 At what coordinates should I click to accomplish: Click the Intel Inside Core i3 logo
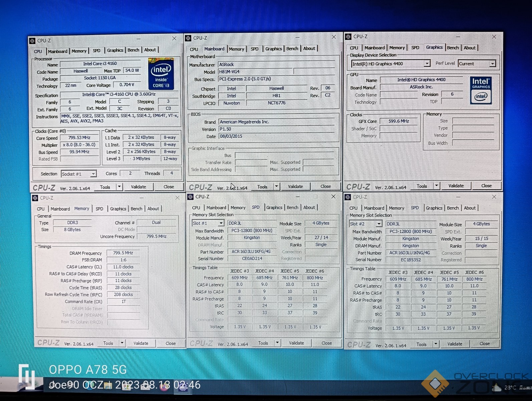tap(161, 74)
